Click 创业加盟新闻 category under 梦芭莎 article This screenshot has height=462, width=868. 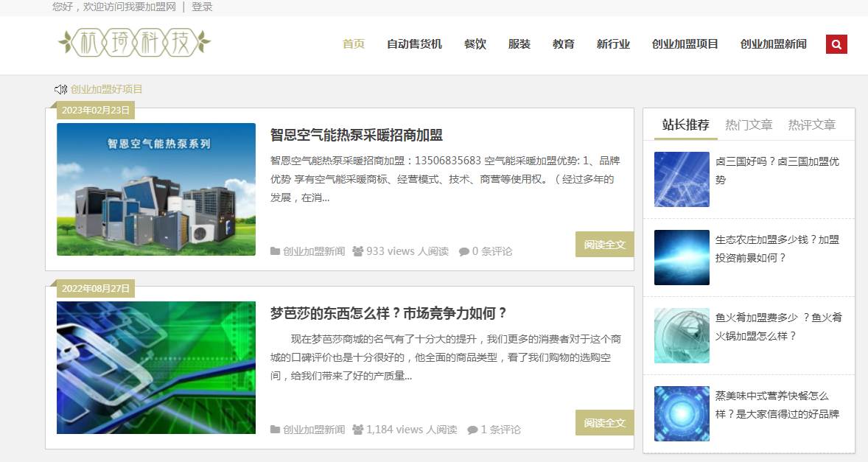pyautogui.click(x=314, y=430)
